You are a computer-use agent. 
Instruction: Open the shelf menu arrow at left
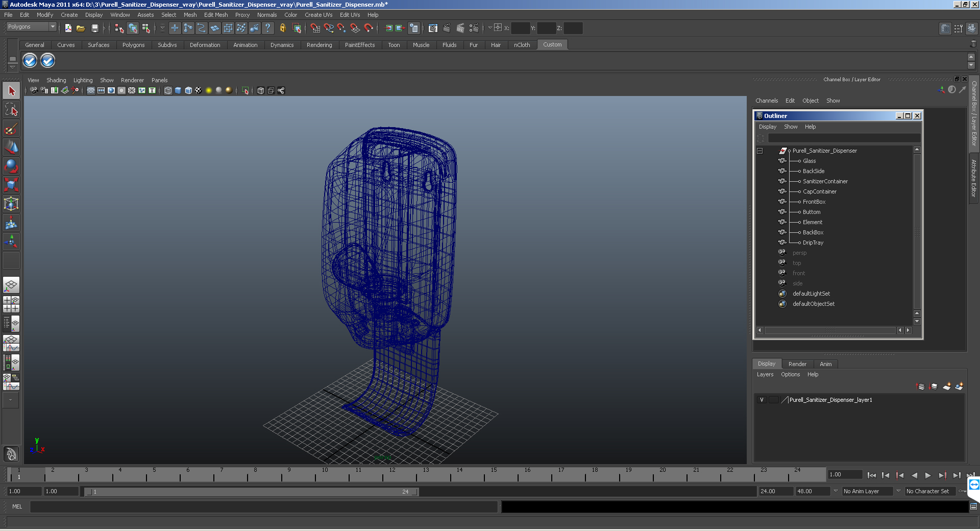tap(12, 68)
